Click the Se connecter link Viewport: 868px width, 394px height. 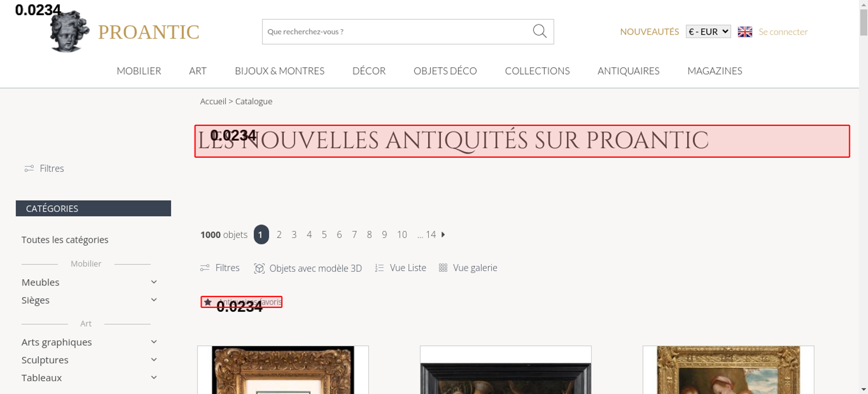tap(783, 32)
